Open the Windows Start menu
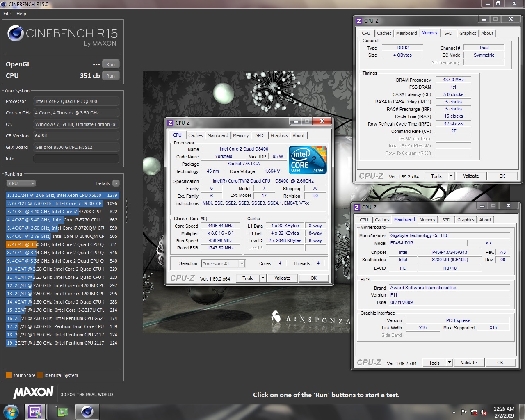Screen dimensions: 525x420 [x=11, y=411]
